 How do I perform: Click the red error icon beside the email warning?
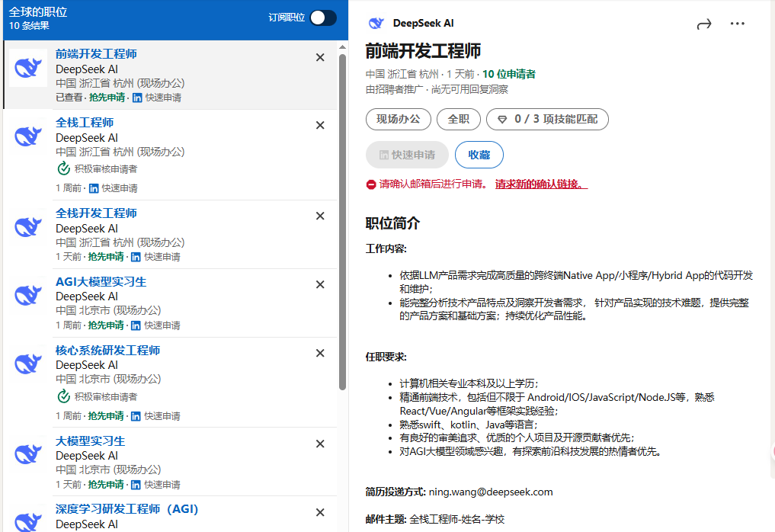(371, 184)
